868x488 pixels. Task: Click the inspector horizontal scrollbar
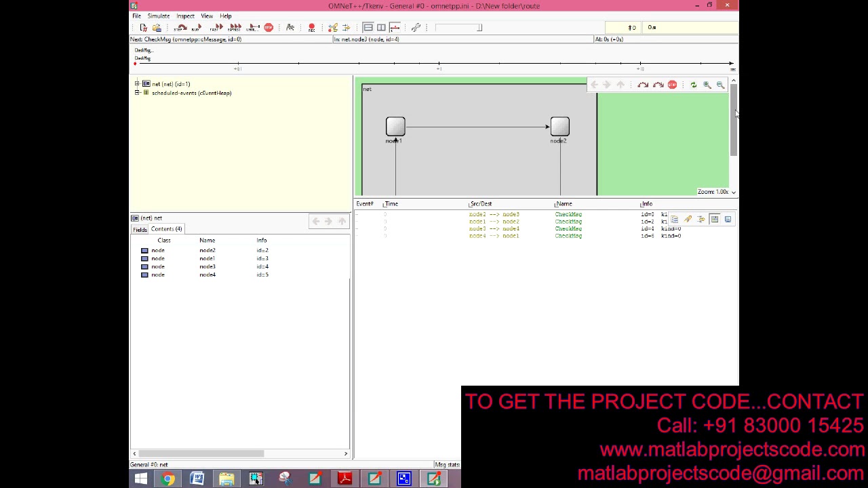tap(201, 453)
